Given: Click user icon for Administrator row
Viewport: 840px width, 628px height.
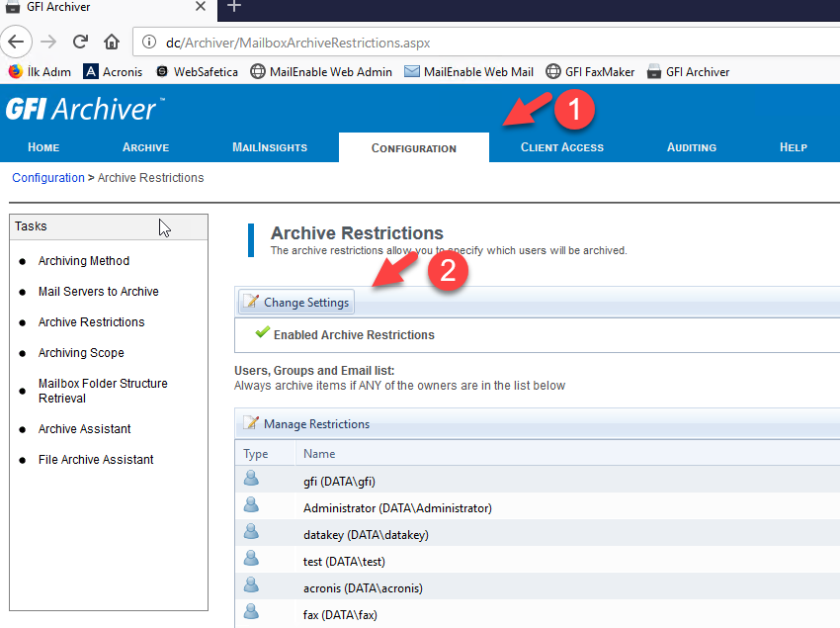Looking at the screenshot, I should pyautogui.click(x=251, y=504).
